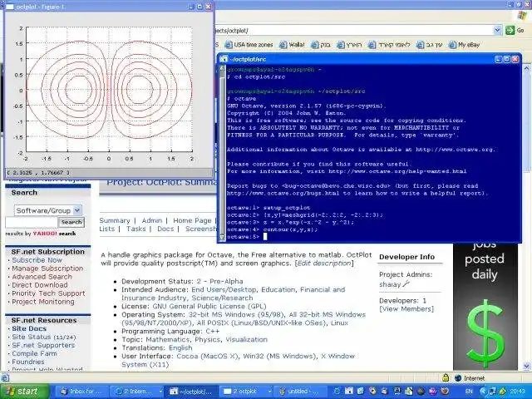The width and height of the screenshot is (532, 399).
Task: Switch to Inbox taskbar button
Action: pos(81,392)
